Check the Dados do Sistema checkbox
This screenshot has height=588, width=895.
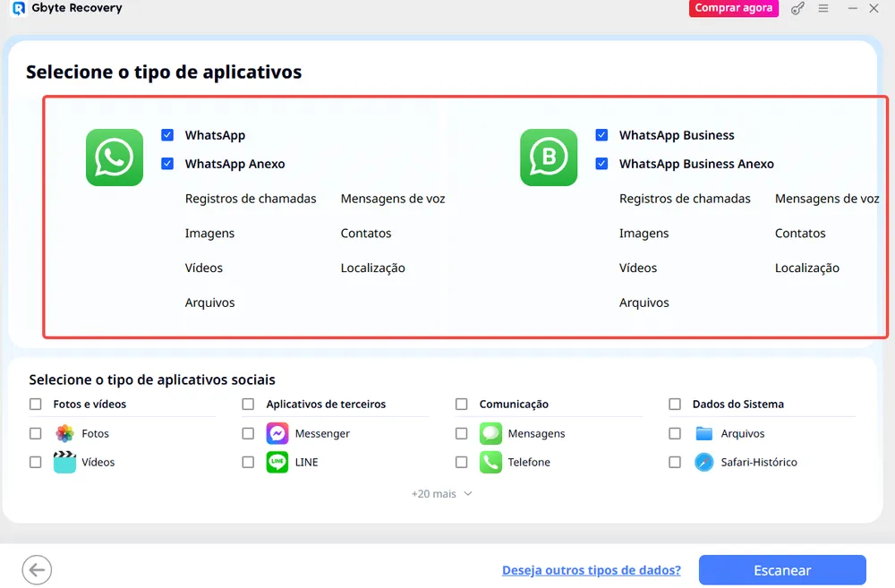click(675, 404)
